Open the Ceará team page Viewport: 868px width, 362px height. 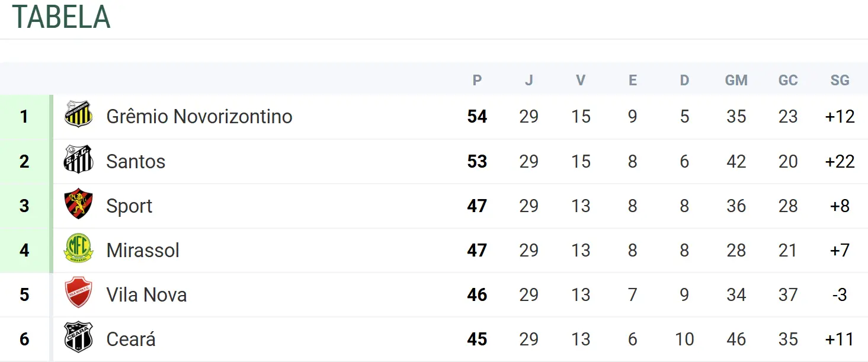click(x=131, y=339)
